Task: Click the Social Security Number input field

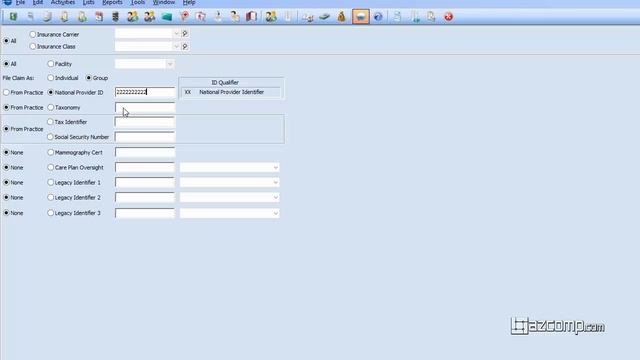Action: 145,137
